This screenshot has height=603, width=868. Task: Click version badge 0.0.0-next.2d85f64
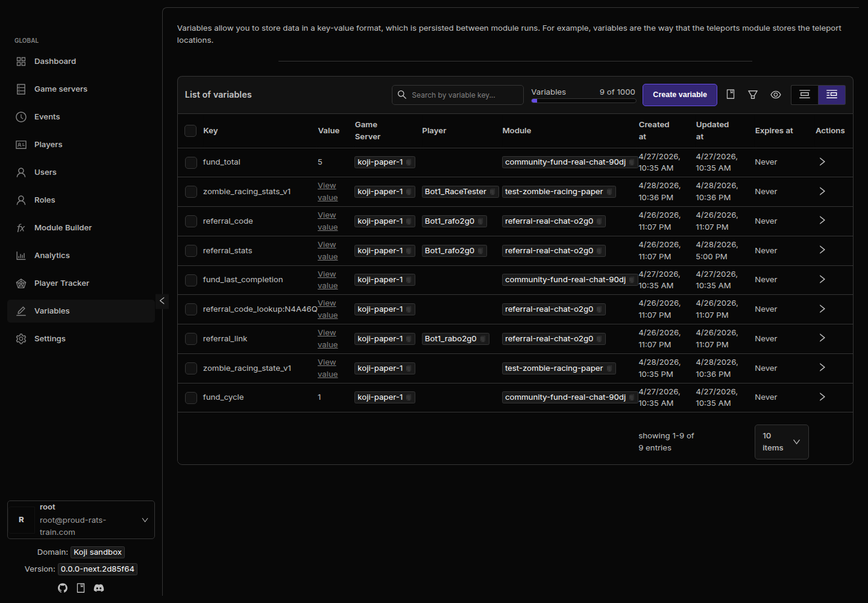tap(98, 569)
